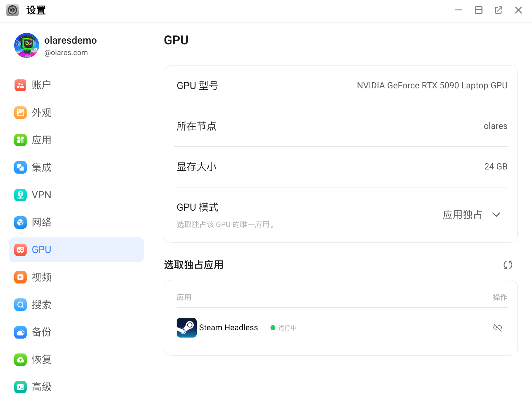Click the olaresdemo profile avatar
This screenshot has height=402, width=532.
tap(27, 45)
